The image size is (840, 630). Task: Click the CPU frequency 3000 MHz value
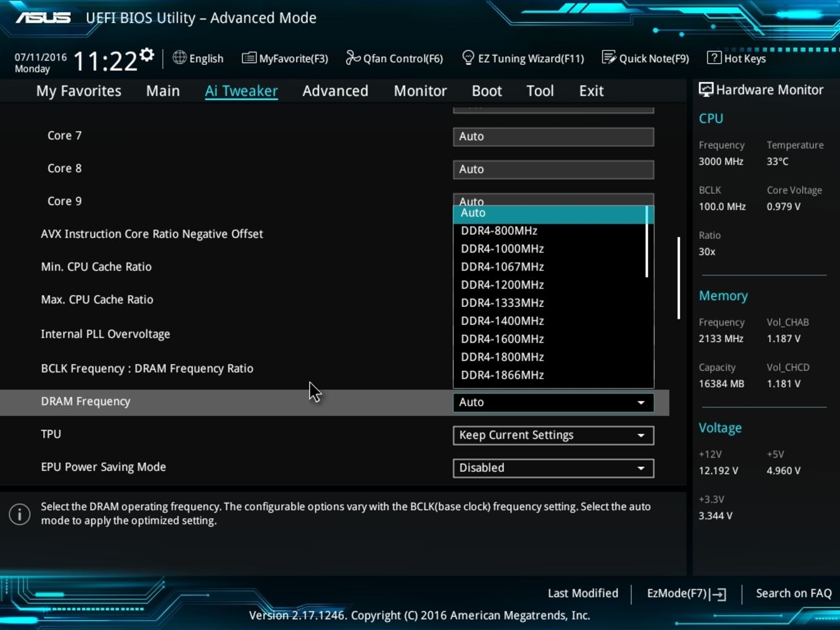pos(721,162)
